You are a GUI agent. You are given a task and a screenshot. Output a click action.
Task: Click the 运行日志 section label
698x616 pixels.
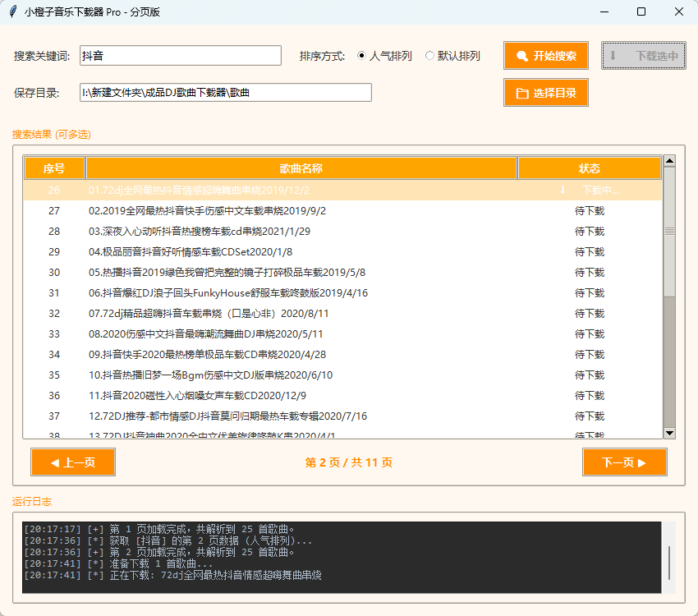point(32,502)
